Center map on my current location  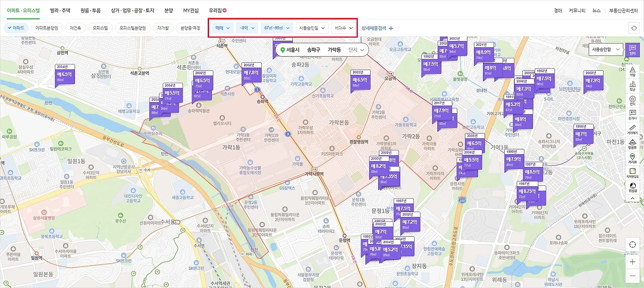point(632,244)
